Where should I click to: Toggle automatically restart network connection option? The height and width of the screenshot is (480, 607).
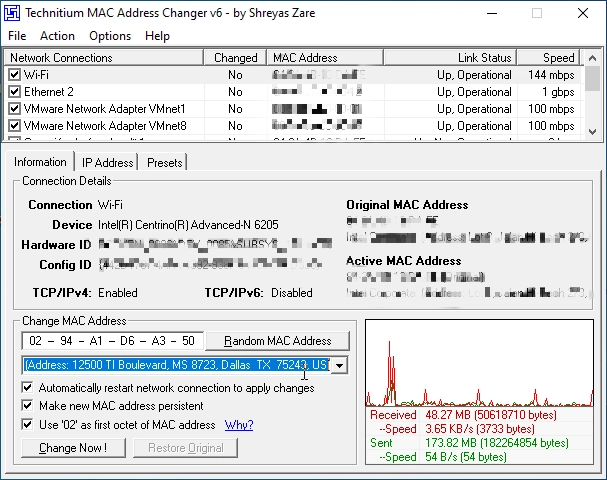pos(27,387)
